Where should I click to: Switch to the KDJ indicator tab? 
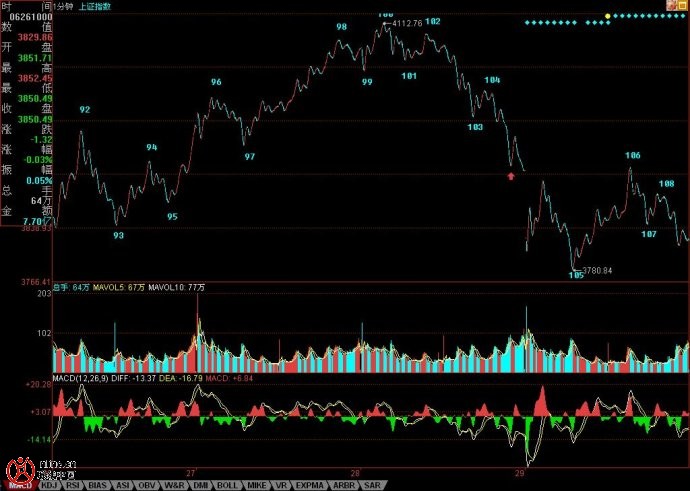48,485
